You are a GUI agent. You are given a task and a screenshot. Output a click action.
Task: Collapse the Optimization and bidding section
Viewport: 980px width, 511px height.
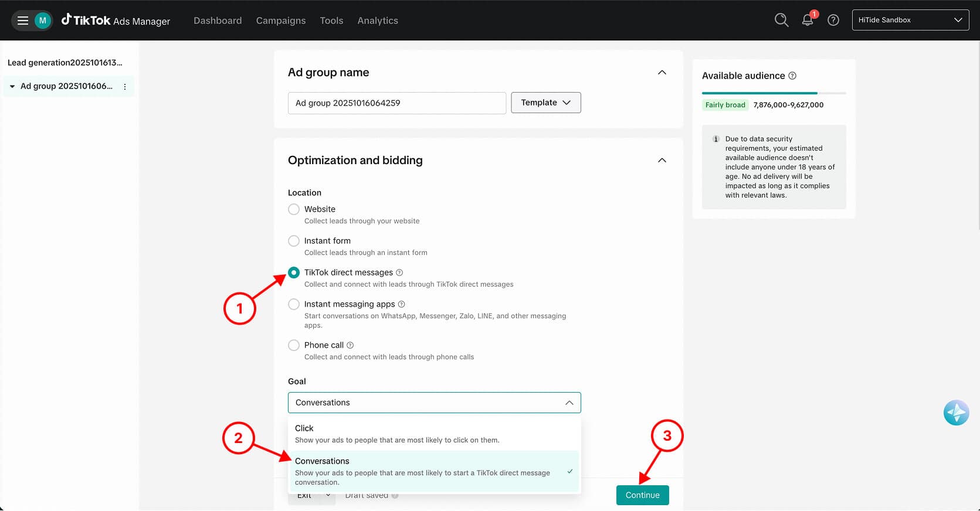tap(662, 161)
